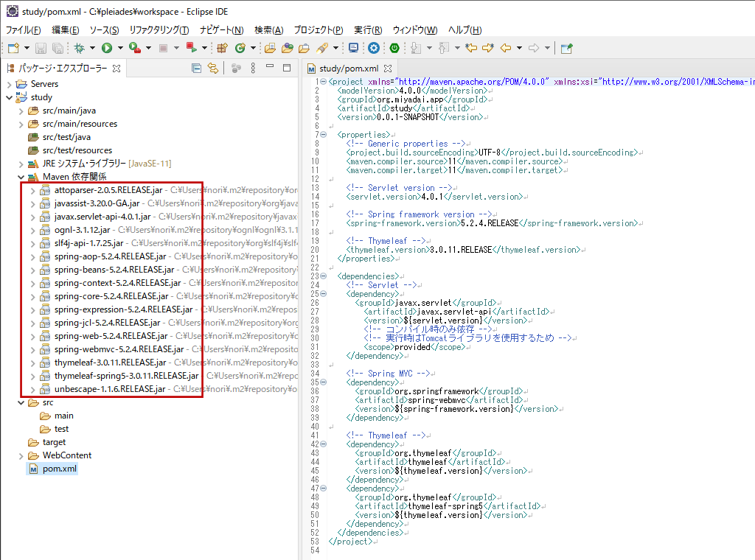
Task: Select spring-webmvc-5.2.4.RELEASE.jar in tree
Action: tap(119, 349)
